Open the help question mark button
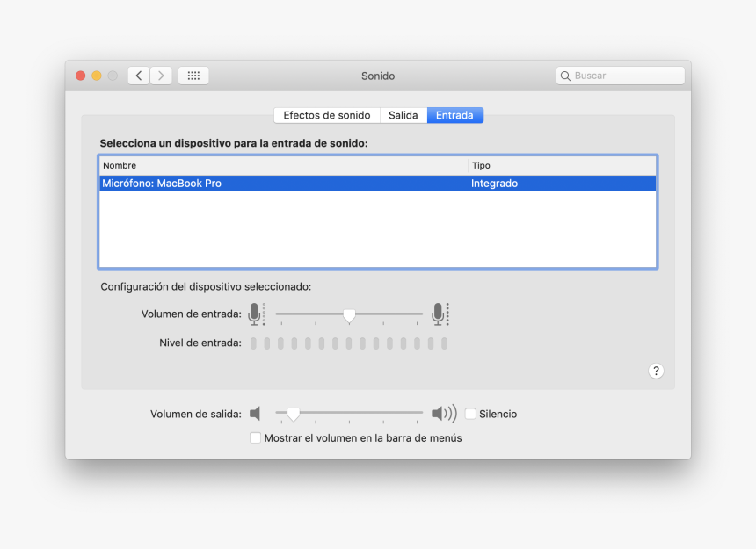756x549 pixels. (656, 371)
